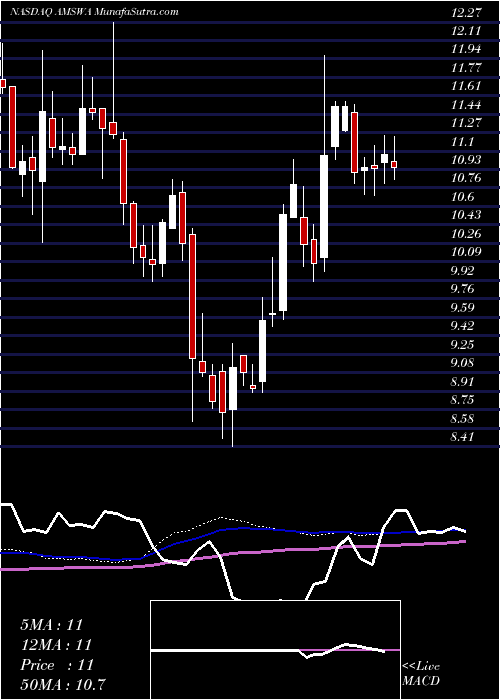Select the 11.61 price axis label
This screenshot has height=700, width=500.
coord(466,86)
